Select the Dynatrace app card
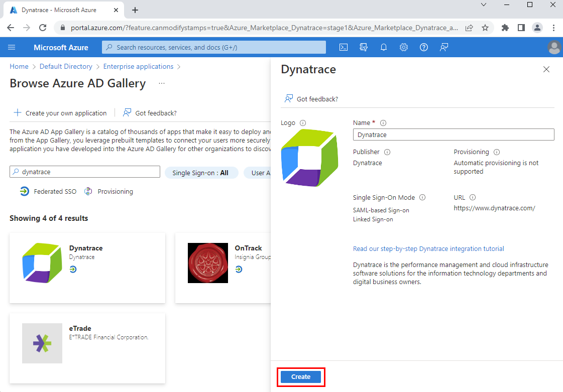 coord(87,268)
